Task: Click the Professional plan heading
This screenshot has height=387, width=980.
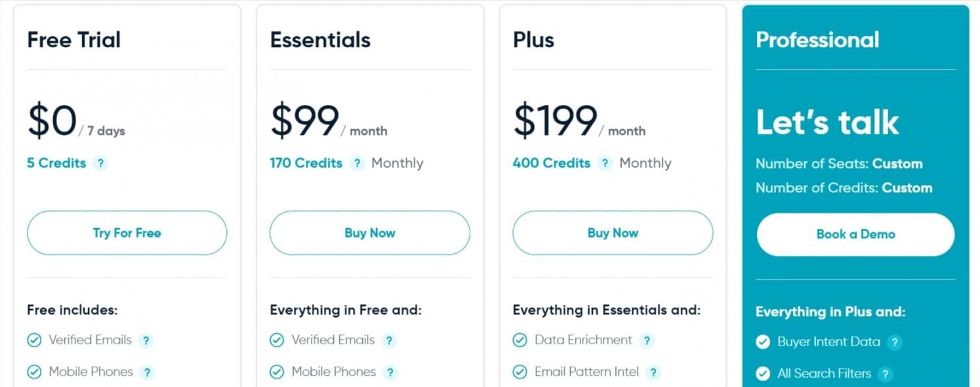Action: coord(817,40)
